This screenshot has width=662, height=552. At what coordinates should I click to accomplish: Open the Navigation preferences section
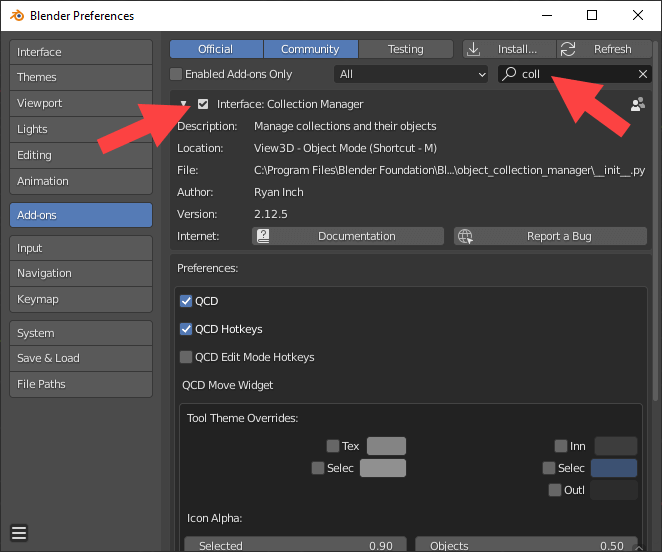pyautogui.click(x=81, y=273)
